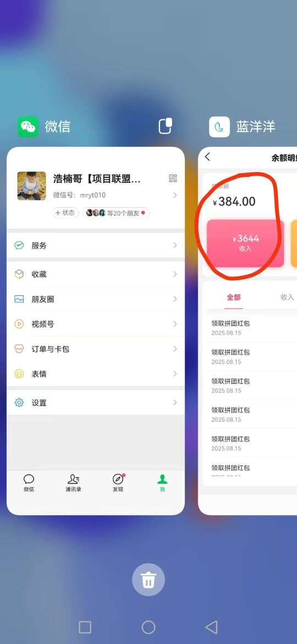
Task: Open split-screen icon beside the WeChat title
Action: 166,126
